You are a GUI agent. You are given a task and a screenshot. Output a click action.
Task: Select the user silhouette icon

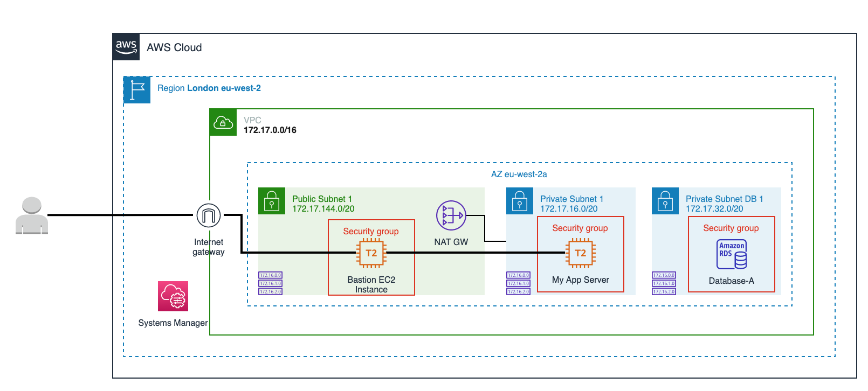[32, 215]
